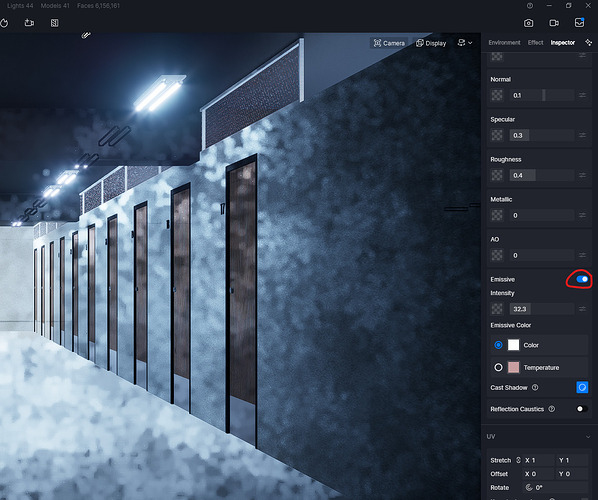
Task: Open the inbox tray icon
Action: 579,23
